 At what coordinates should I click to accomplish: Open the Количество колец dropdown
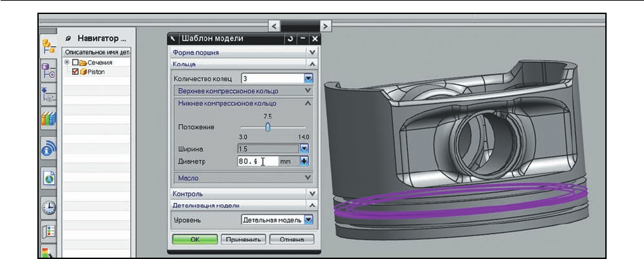pyautogui.click(x=308, y=78)
